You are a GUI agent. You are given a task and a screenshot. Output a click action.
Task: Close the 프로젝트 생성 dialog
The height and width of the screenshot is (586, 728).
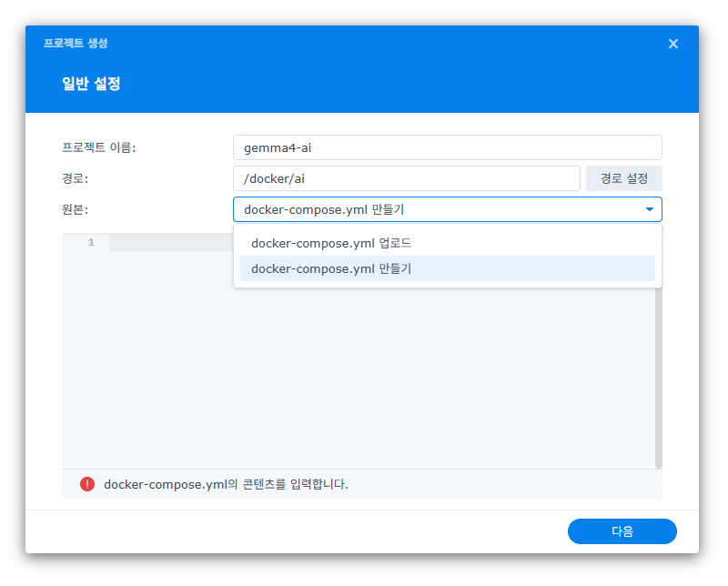pyautogui.click(x=672, y=43)
